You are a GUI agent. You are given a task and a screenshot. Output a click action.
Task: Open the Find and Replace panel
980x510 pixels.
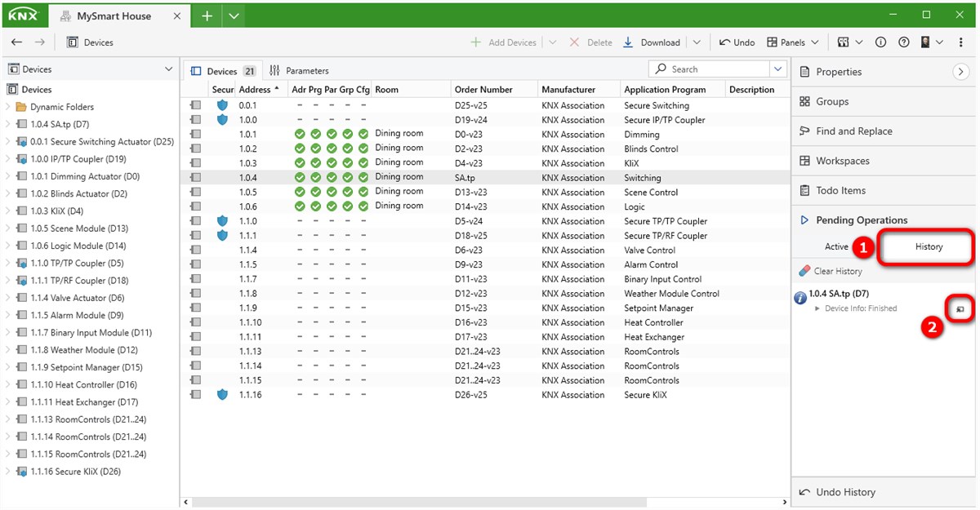[x=853, y=131]
